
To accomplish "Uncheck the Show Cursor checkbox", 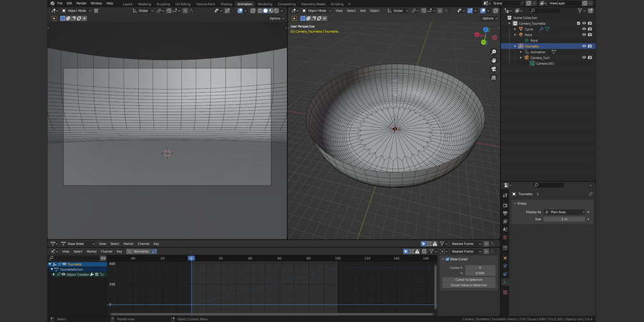I will tap(447, 259).
